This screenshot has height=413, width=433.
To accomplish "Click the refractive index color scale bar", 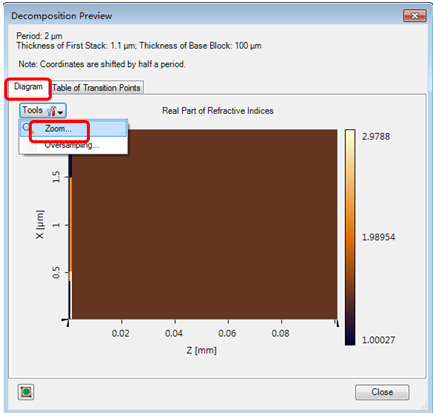I will point(350,237).
